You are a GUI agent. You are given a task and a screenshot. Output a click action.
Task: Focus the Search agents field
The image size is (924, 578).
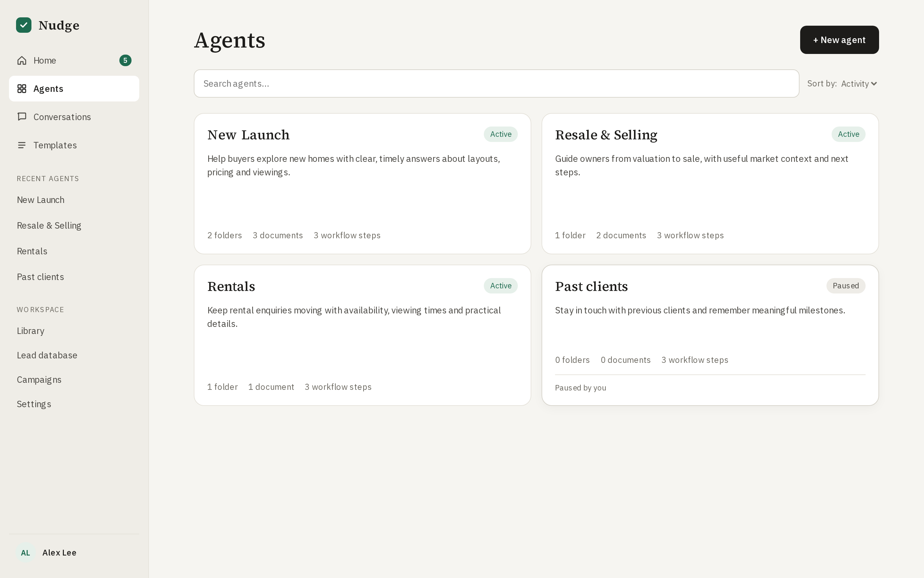pos(496,84)
